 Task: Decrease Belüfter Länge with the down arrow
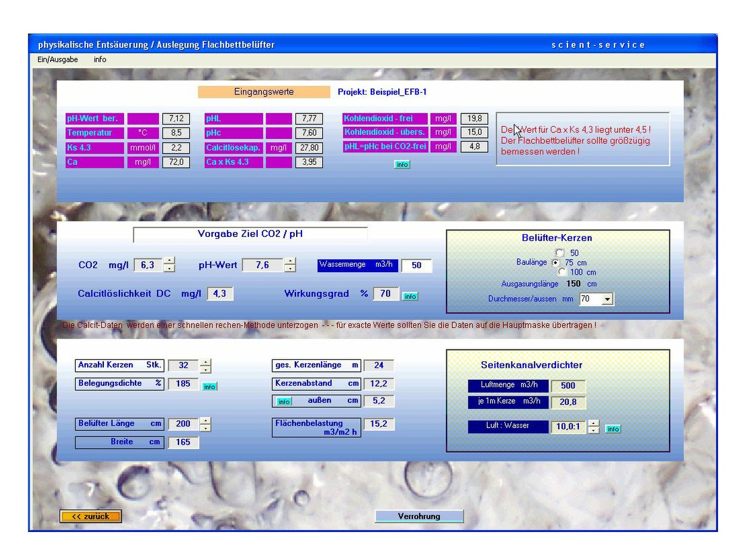coord(205,428)
